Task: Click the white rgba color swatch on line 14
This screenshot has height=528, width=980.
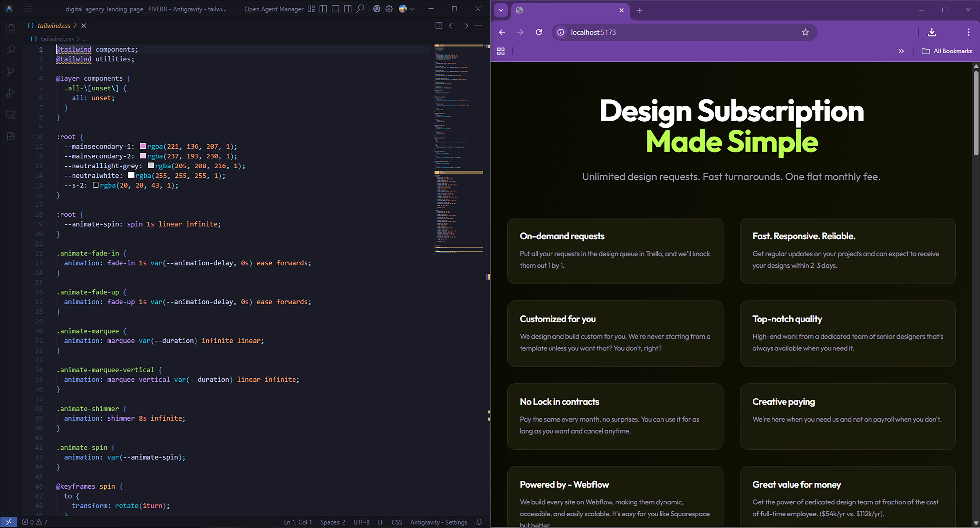Action: point(131,175)
